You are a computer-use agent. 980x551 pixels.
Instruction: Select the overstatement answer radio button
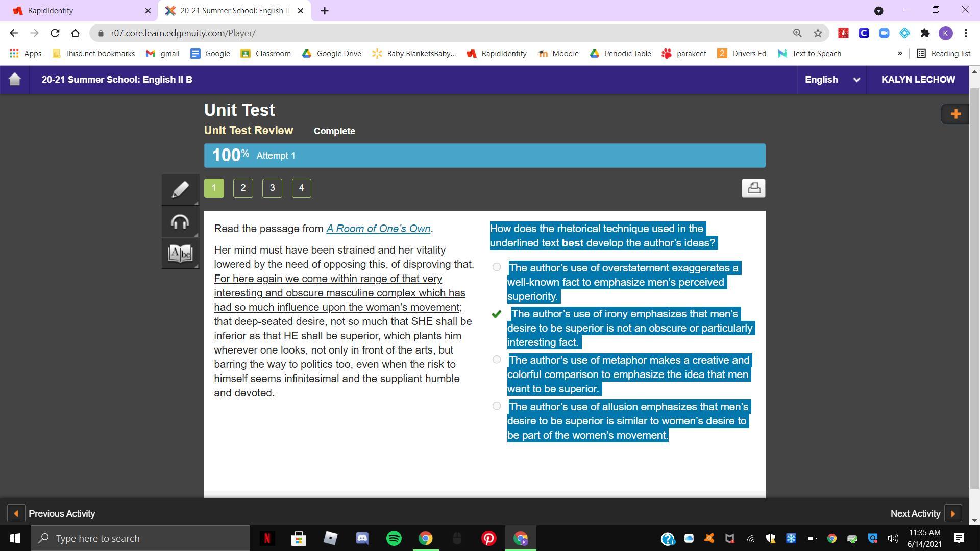[x=497, y=267]
